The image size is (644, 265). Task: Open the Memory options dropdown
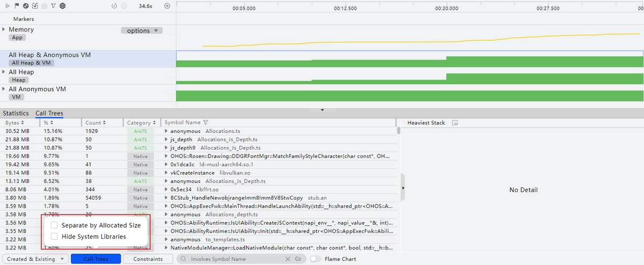(x=142, y=31)
